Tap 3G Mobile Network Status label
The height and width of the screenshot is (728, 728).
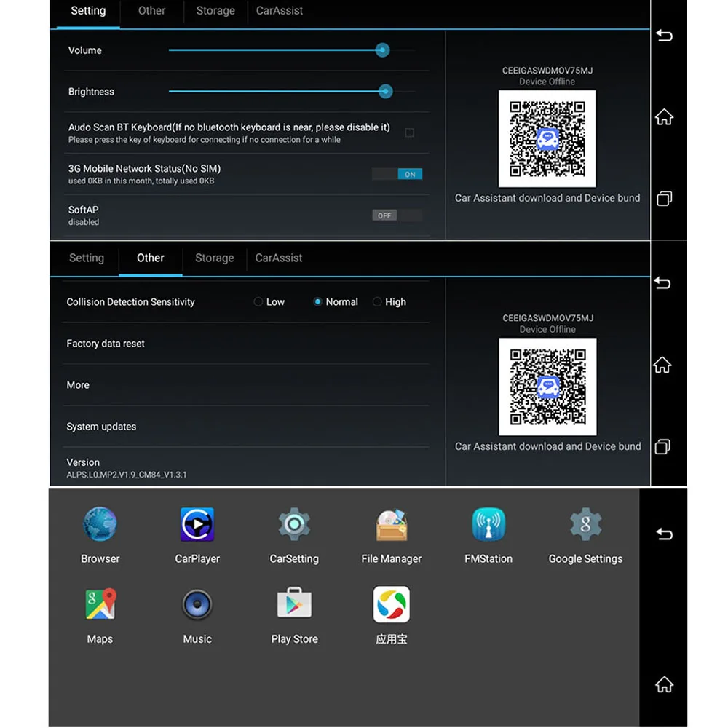point(144,169)
